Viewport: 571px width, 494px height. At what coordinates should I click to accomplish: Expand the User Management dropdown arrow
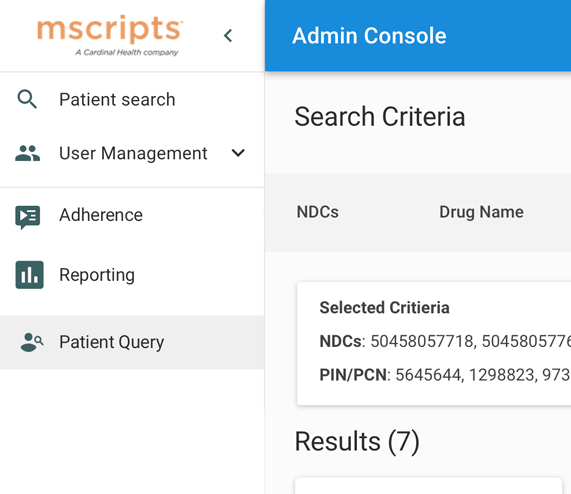tap(238, 153)
